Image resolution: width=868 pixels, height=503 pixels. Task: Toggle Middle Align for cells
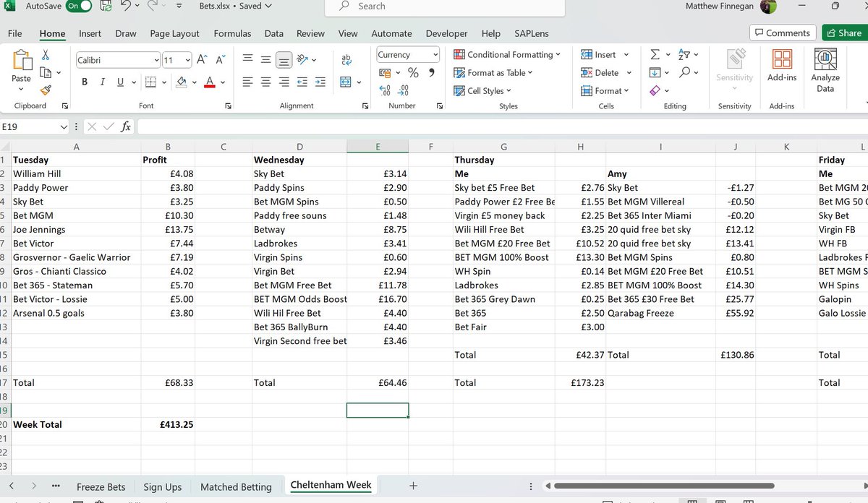(266, 60)
